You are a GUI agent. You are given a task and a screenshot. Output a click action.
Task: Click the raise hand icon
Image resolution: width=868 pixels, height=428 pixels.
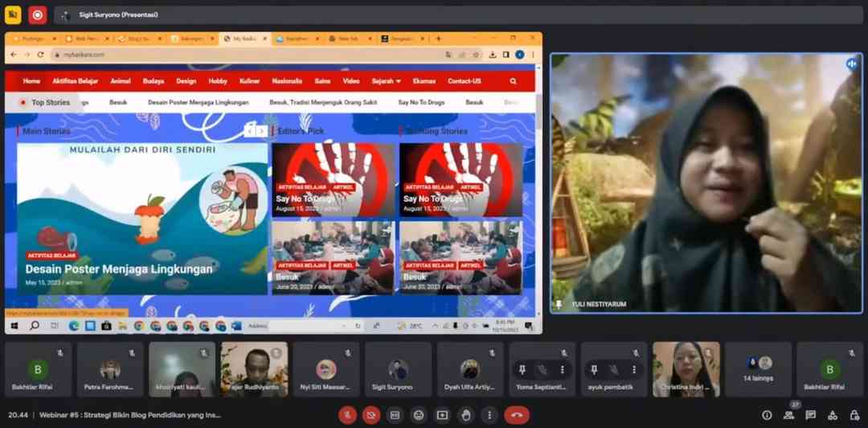[x=465, y=415]
